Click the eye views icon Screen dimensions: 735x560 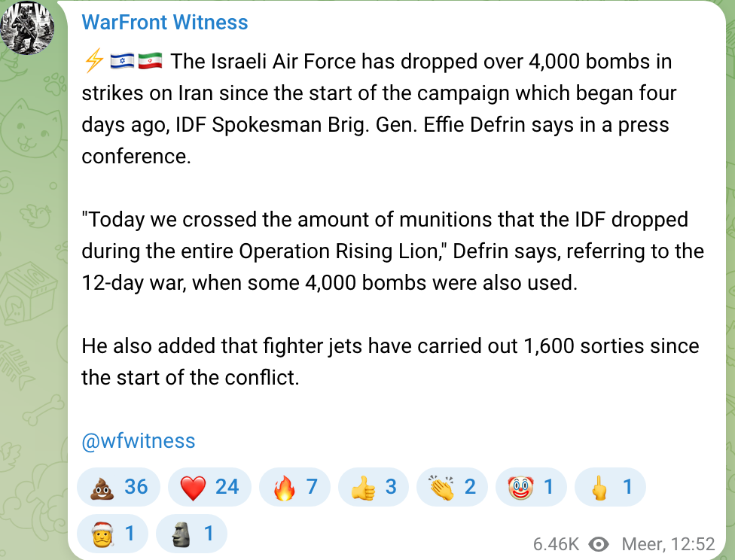coord(599,544)
